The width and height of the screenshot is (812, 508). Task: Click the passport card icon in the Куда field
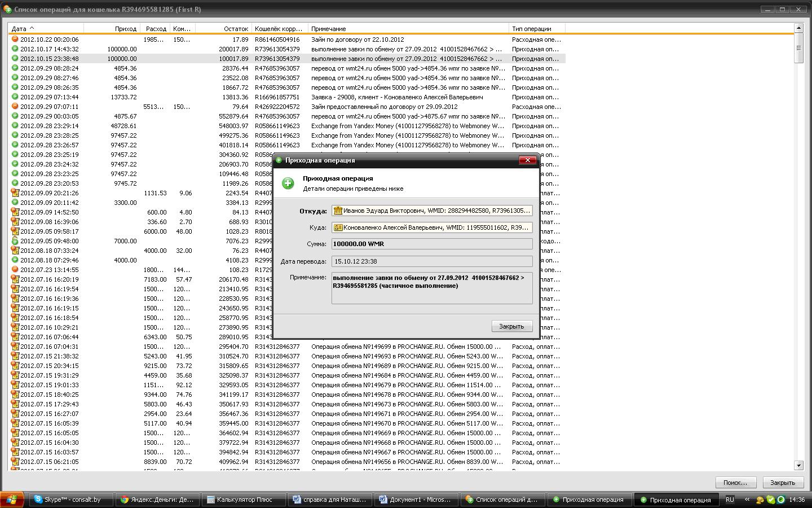coord(338,227)
